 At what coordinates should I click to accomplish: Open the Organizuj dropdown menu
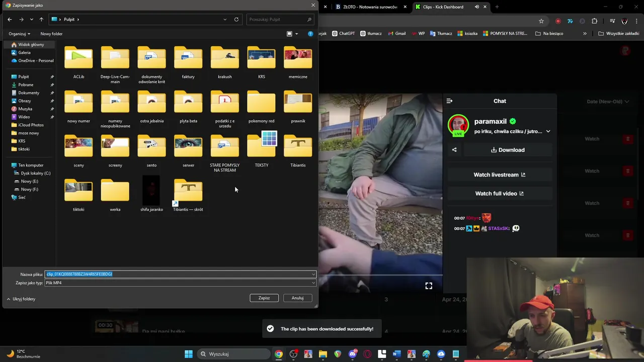tap(19, 34)
